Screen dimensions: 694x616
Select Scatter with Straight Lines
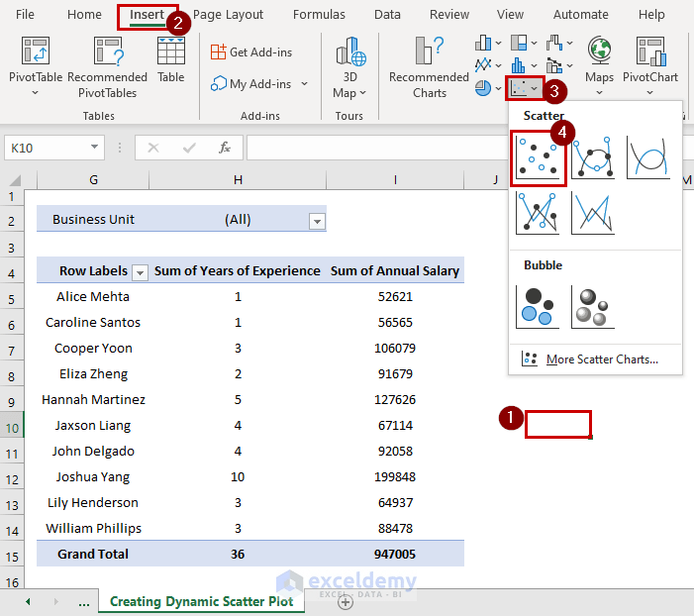click(593, 213)
